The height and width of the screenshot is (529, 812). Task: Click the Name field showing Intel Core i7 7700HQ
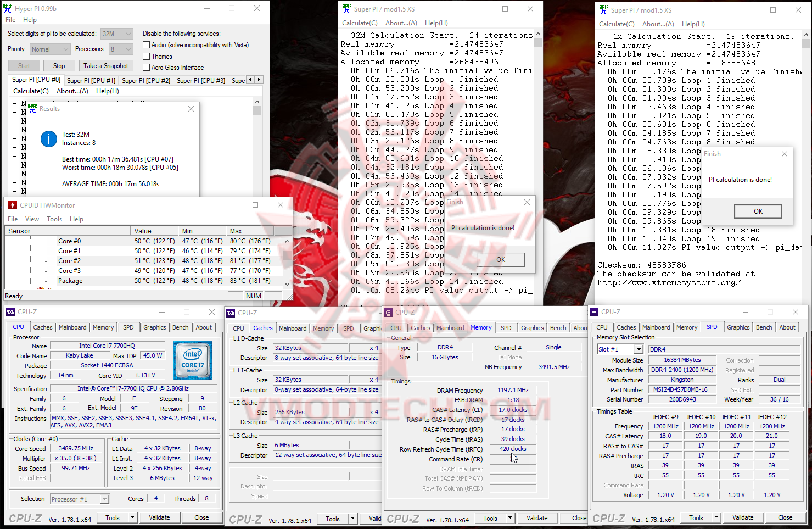coord(107,346)
